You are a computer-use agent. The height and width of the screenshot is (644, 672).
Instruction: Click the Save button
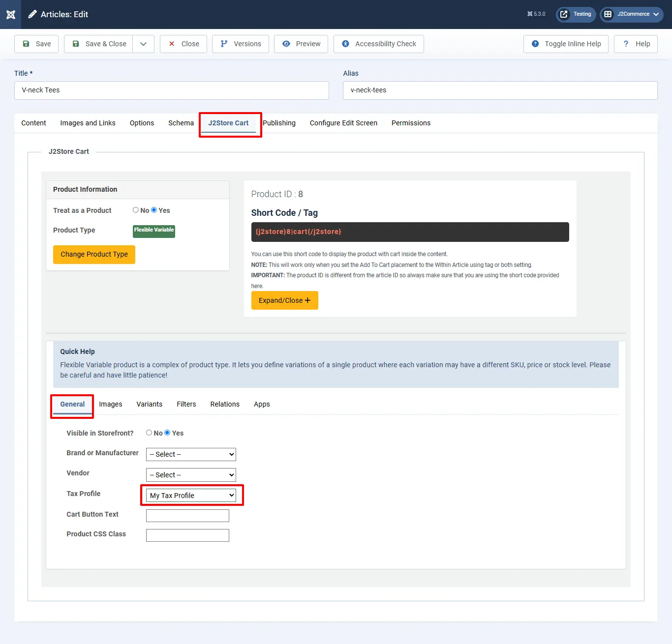point(36,44)
